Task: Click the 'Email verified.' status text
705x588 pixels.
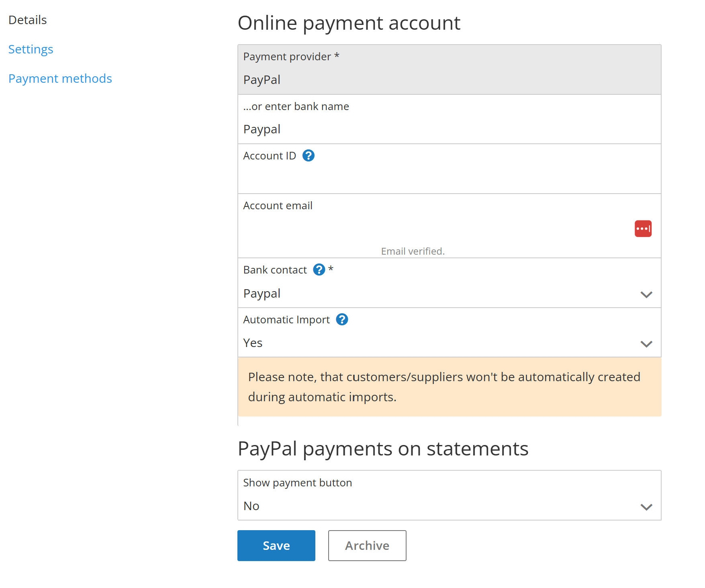Action: point(413,251)
